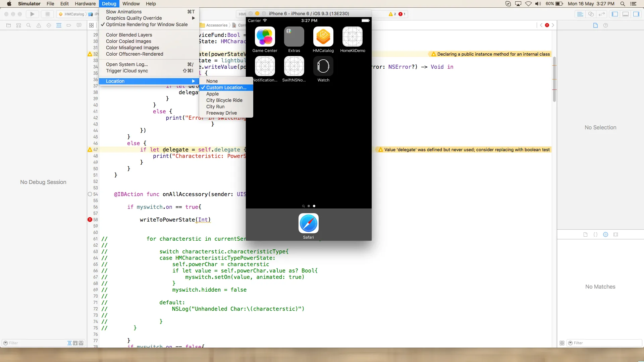Click the Spotlight search icon
Screen dimensions: 644x362
click(623, 4)
